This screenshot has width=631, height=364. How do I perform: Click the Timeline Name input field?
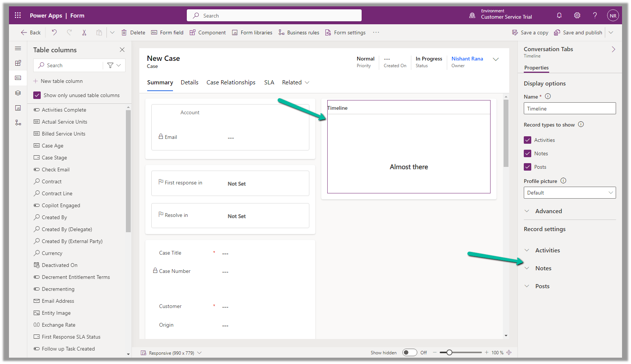pos(569,109)
